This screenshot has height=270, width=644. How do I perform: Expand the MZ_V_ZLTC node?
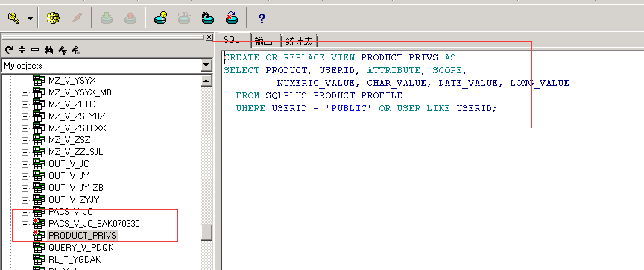25,104
